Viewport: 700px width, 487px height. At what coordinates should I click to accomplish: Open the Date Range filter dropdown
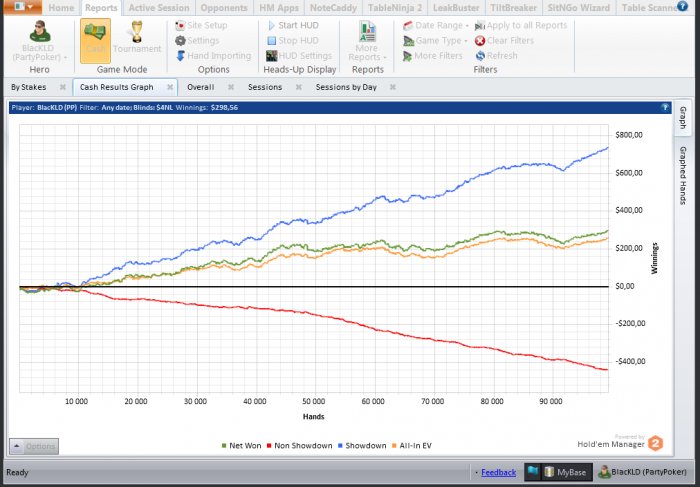(x=436, y=25)
